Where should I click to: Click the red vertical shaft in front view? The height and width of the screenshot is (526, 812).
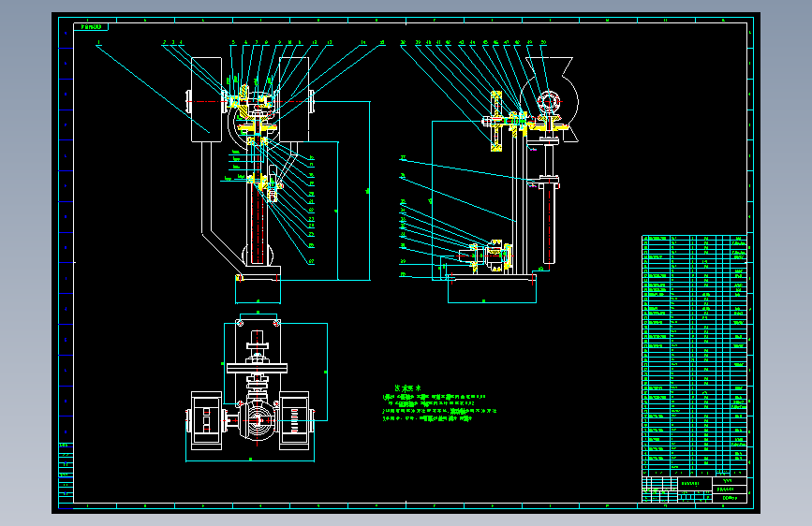[258, 223]
